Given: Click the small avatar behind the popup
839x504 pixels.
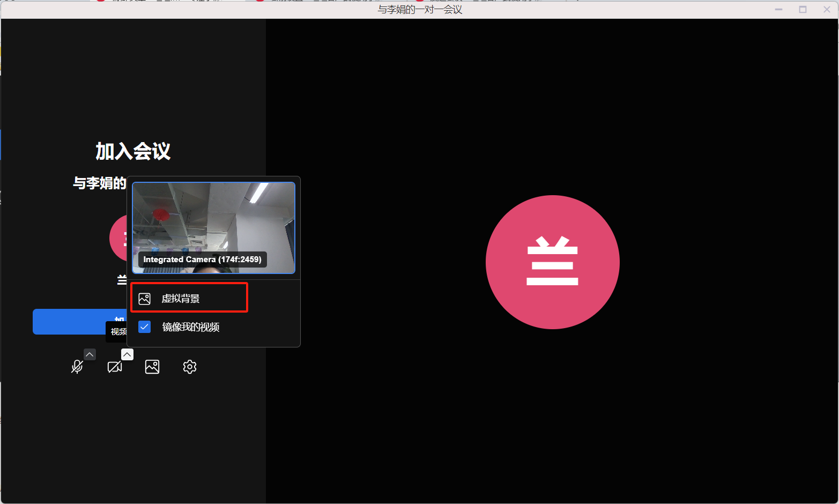Looking at the screenshot, I should pyautogui.click(x=118, y=239).
